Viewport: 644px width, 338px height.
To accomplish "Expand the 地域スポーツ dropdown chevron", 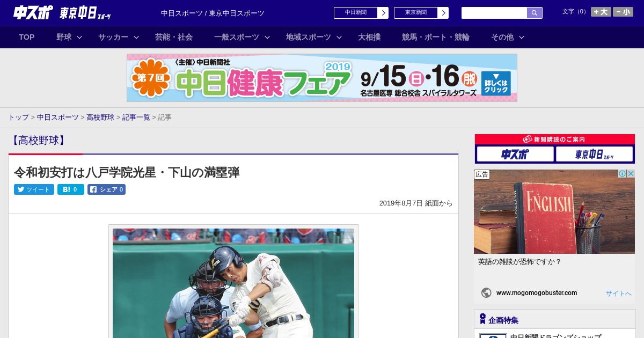I will tap(339, 37).
